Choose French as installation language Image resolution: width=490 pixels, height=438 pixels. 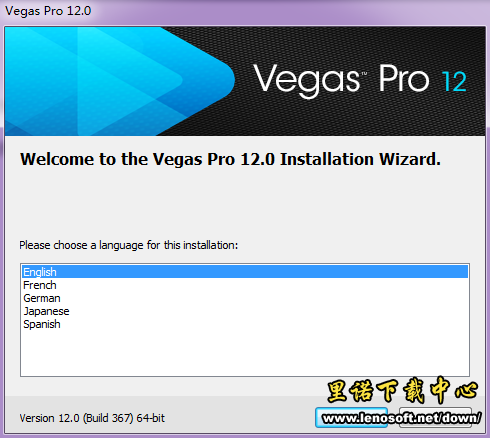(40, 285)
